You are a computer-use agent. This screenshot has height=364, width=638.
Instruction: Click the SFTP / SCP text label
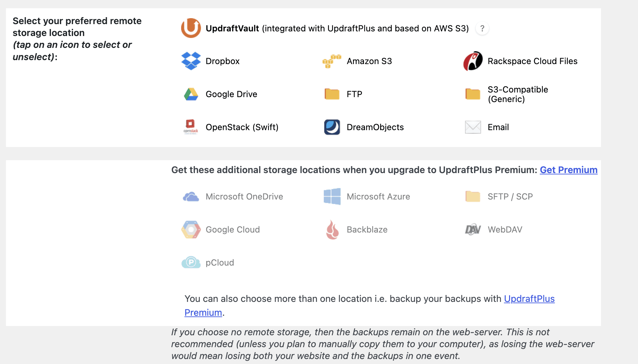click(x=510, y=197)
